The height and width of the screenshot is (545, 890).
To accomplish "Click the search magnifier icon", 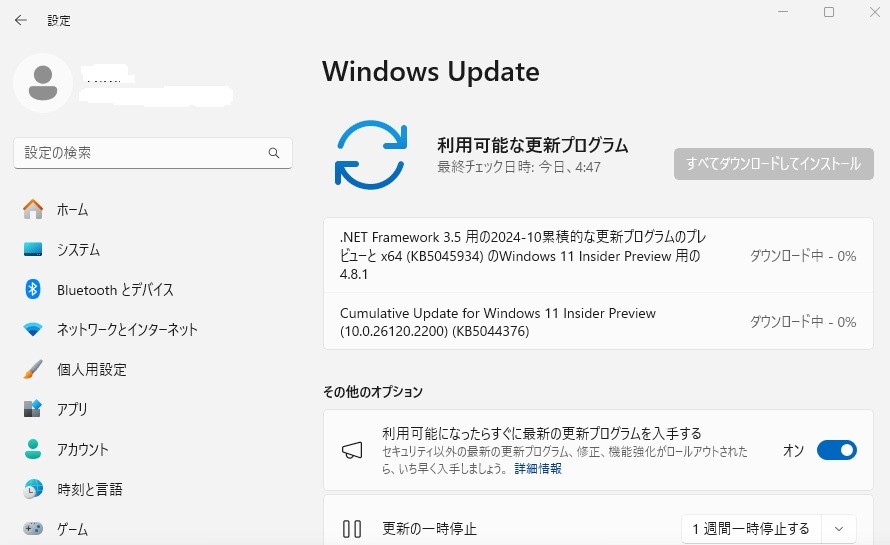I will click(x=274, y=153).
